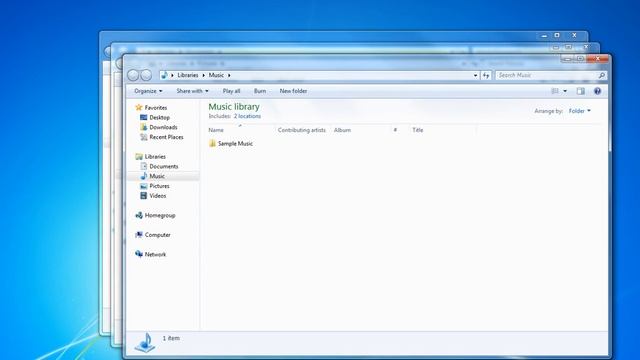Open the Organize dropdown menu
Viewport: 640px width, 360px height.
tap(148, 91)
